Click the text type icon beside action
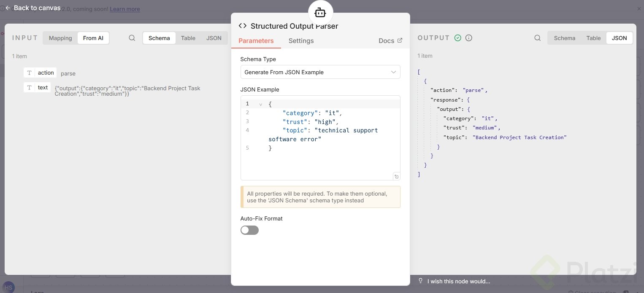644x293 pixels. tap(29, 73)
